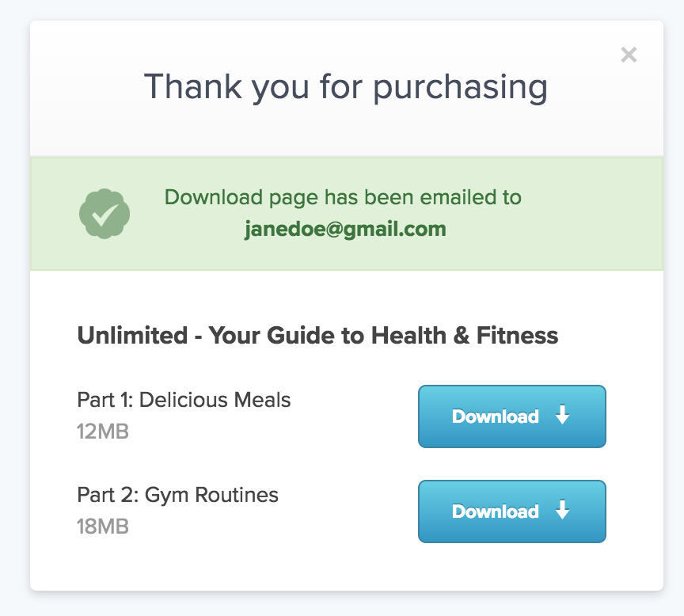The width and height of the screenshot is (684, 616).
Task: Click the Unlimited guide product title
Action: click(x=317, y=335)
